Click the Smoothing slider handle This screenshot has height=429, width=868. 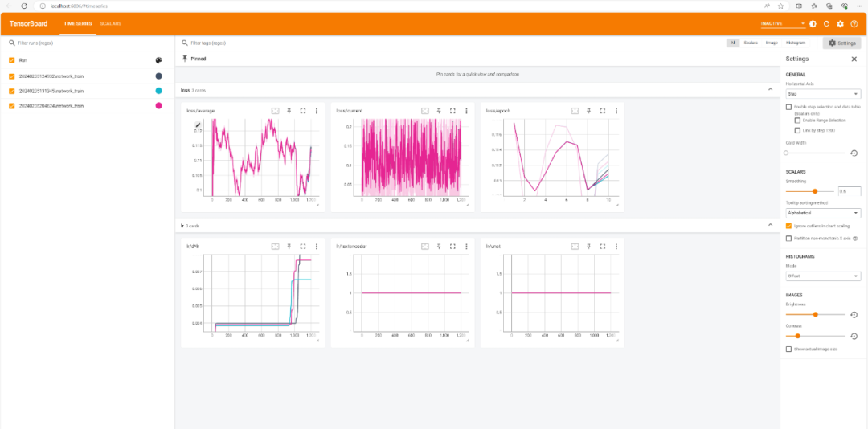tap(815, 191)
